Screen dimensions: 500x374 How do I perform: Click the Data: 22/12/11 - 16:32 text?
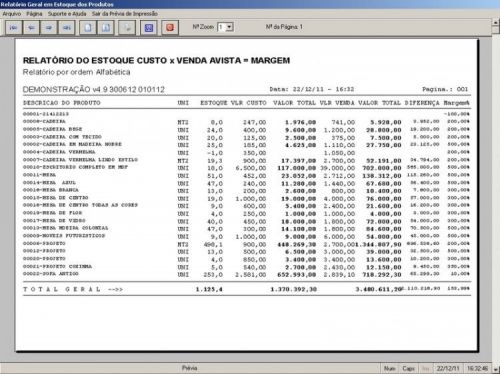(312, 89)
